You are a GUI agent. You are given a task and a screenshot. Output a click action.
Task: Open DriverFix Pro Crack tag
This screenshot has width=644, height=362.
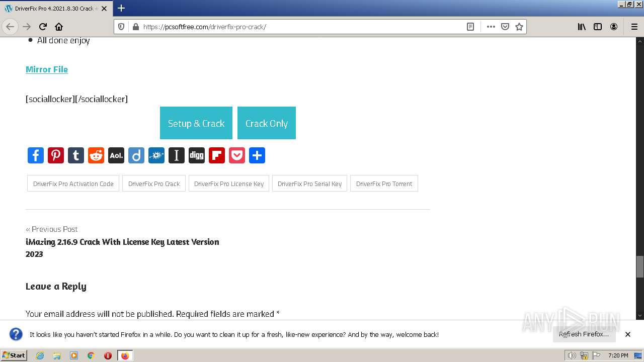154,184
